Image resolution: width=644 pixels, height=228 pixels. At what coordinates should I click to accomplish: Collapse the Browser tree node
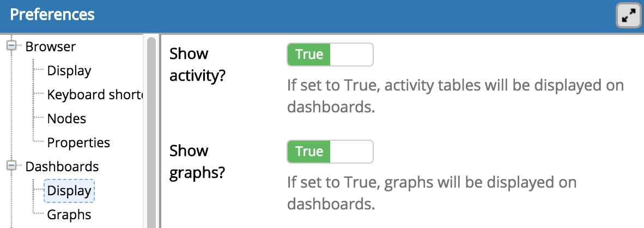tap(11, 47)
